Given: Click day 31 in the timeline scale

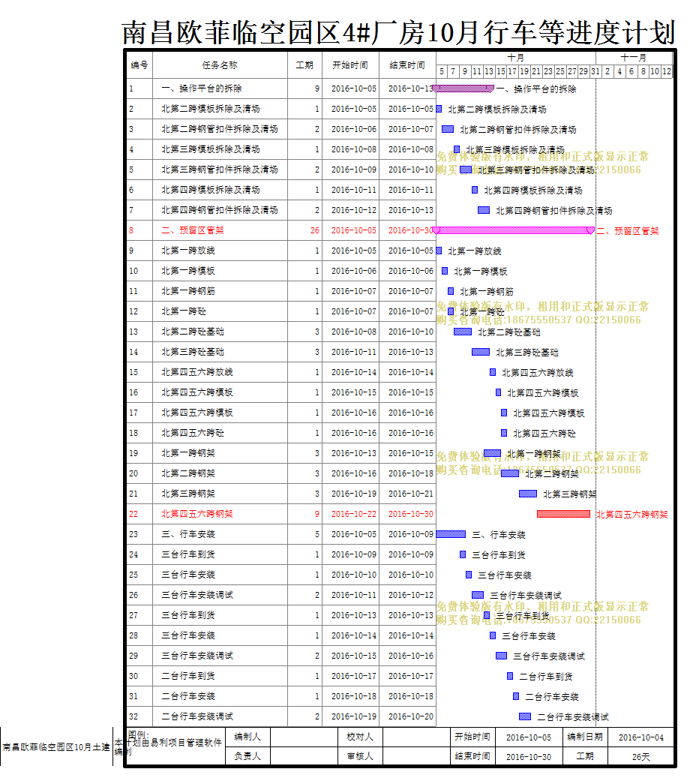Looking at the screenshot, I should point(595,72).
